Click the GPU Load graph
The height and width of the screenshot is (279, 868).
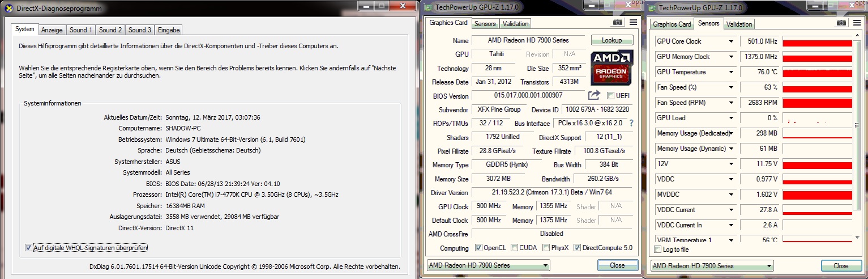[817, 118]
